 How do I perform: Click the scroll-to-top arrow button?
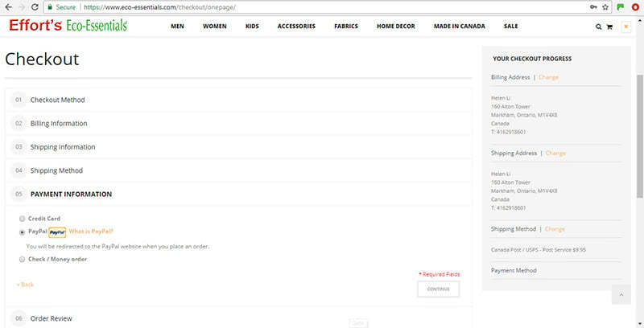click(x=621, y=295)
